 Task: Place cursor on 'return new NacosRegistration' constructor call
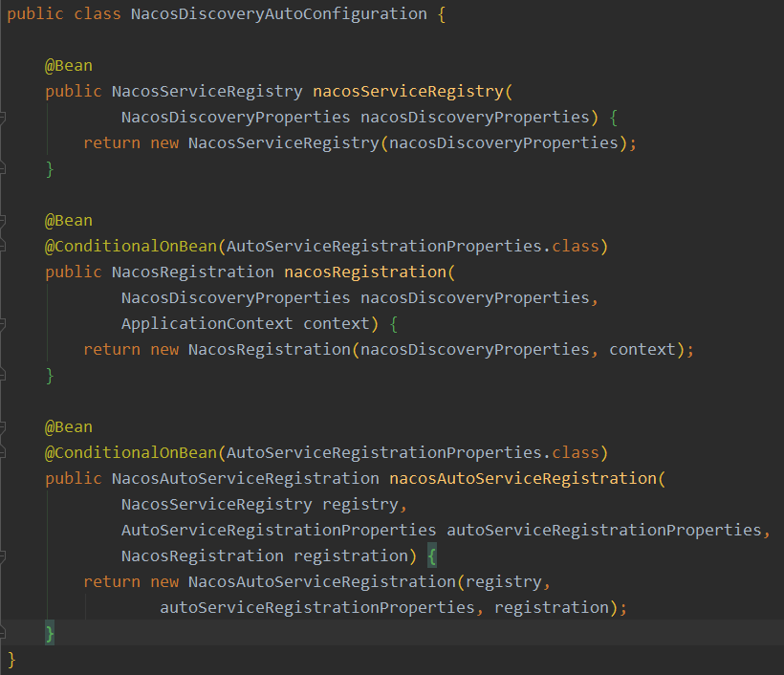click(x=389, y=350)
